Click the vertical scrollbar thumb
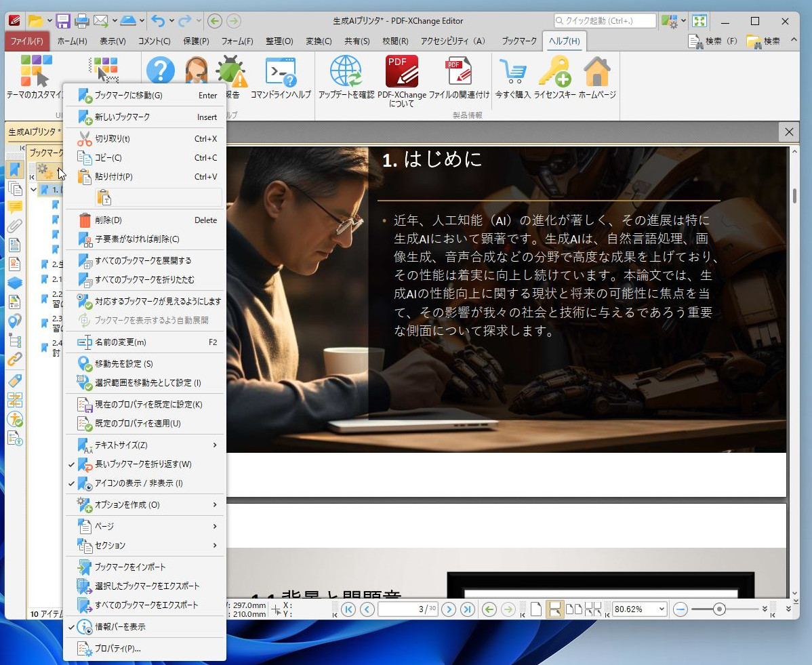The height and width of the screenshot is (665, 812). pyautogui.click(x=794, y=196)
